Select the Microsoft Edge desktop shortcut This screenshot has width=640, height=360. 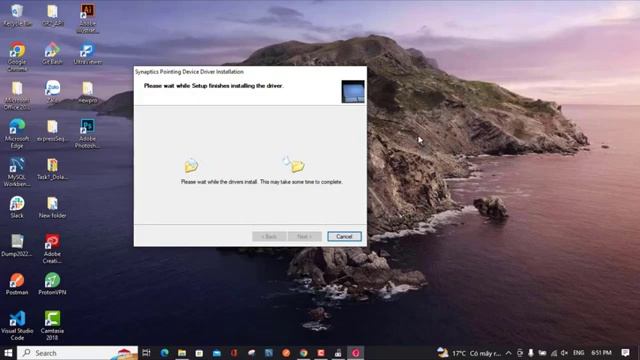[17, 133]
